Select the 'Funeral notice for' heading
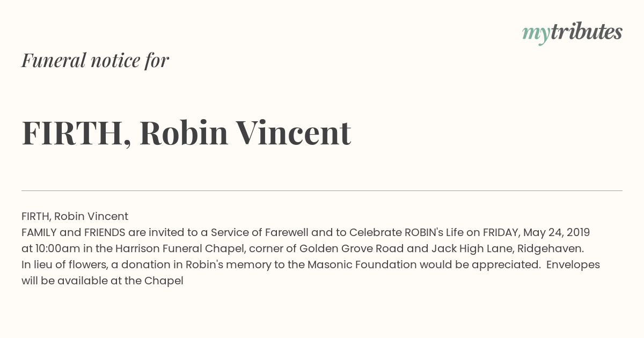The width and height of the screenshot is (644, 338). pyautogui.click(x=96, y=61)
